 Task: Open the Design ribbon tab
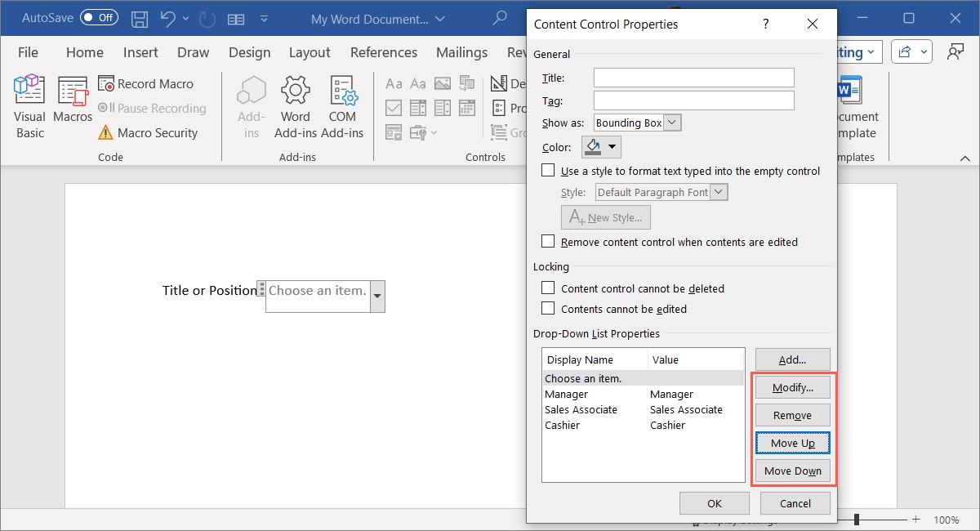click(249, 52)
